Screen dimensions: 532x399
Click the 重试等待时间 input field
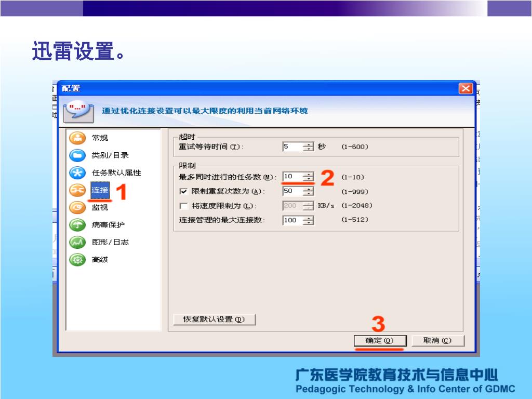point(292,147)
